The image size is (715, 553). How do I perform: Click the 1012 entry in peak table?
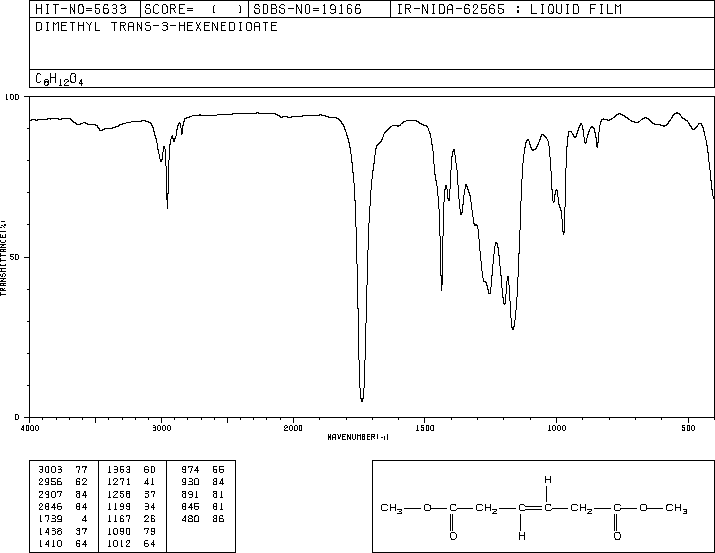[x=119, y=543]
